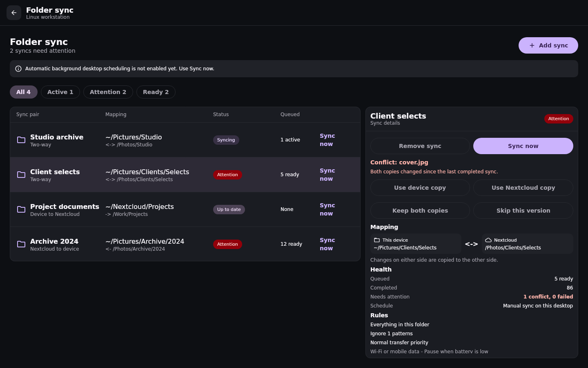
Task: Click ~/Nextcloud/Projects mapping path
Action: tap(140, 206)
